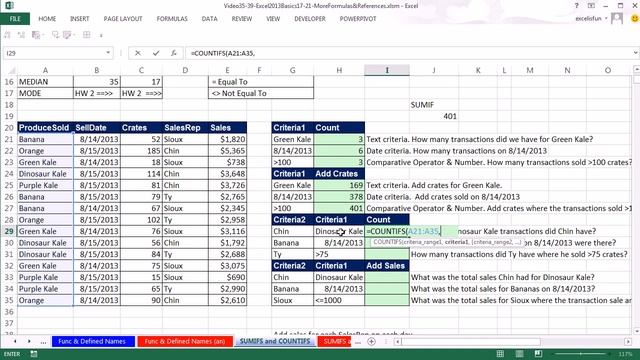Click criteria1 in the COUNTIFS tooltip
640x360 pixels.
[456, 242]
